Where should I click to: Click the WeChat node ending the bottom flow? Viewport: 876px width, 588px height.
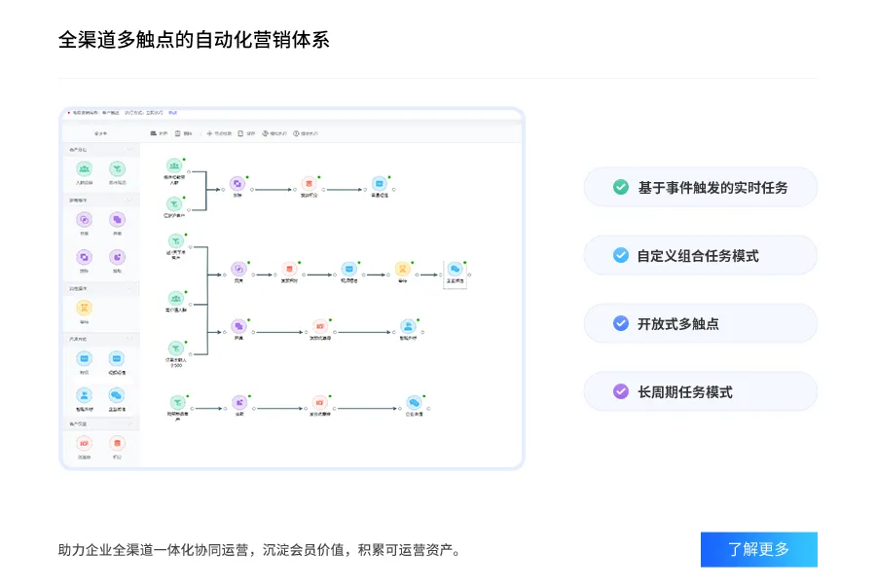(414, 402)
